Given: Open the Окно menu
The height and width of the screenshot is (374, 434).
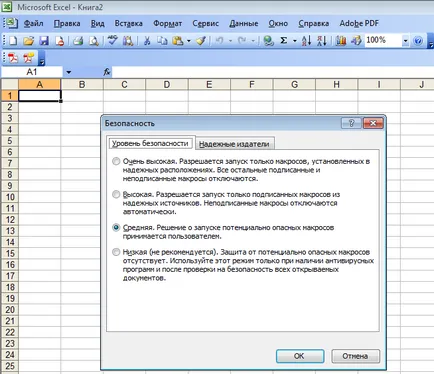Looking at the screenshot, I should (278, 23).
